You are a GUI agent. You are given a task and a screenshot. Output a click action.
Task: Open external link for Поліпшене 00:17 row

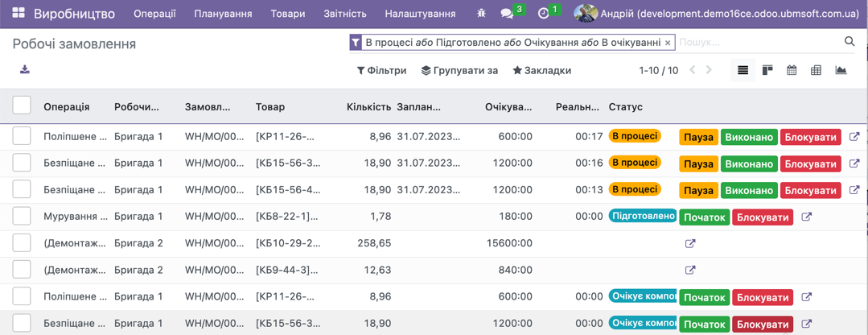tap(854, 137)
